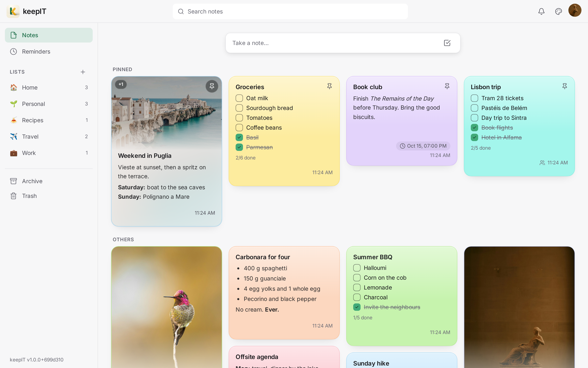Add a new list with the plus icon
588x368 pixels.
point(83,72)
